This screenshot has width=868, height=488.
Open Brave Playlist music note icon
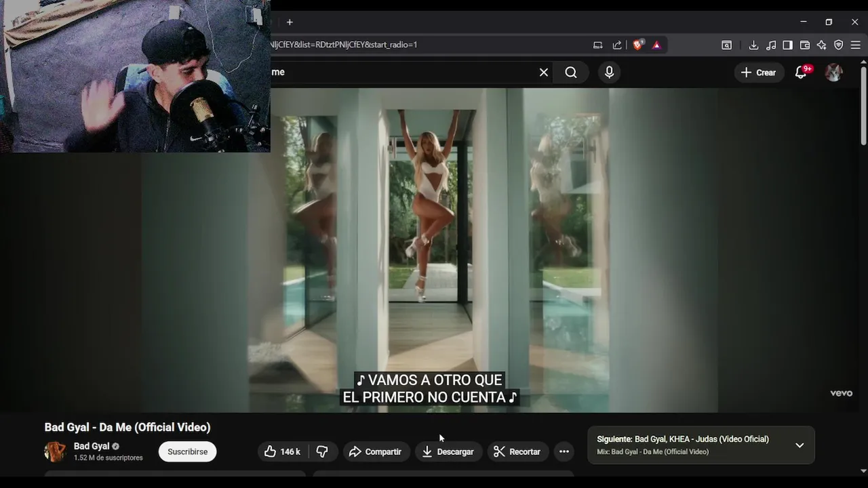[x=770, y=45]
